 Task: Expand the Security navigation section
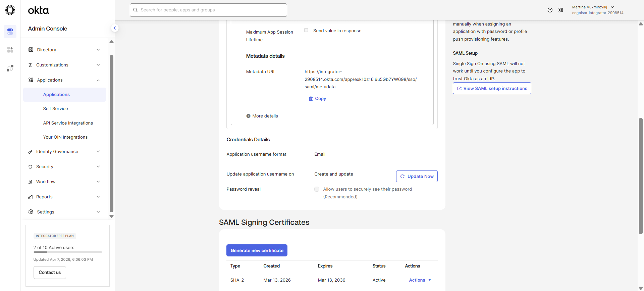[x=64, y=167]
